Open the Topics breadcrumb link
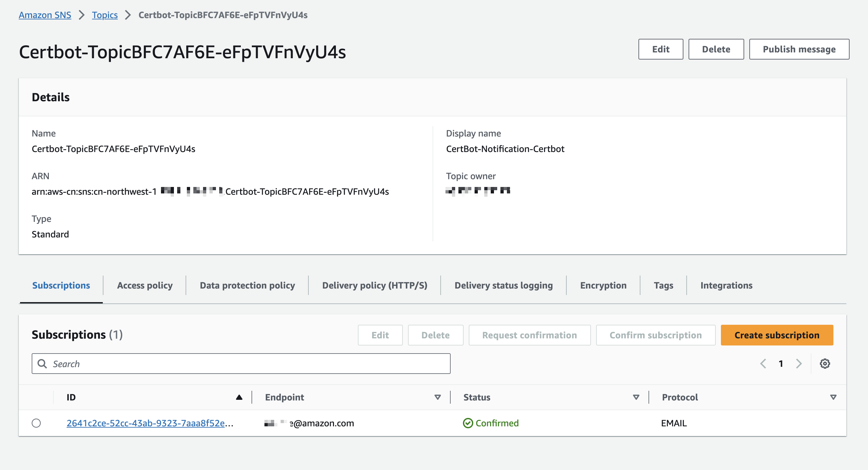This screenshot has width=868, height=470. pyautogui.click(x=105, y=15)
